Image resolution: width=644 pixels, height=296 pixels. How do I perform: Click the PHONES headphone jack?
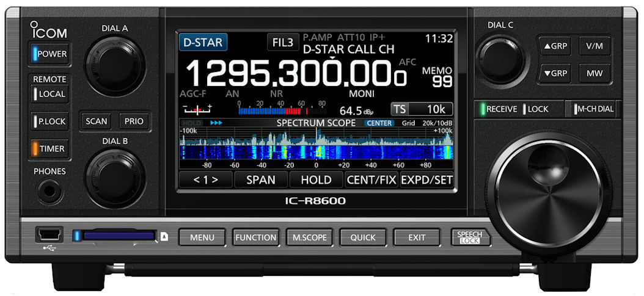click(50, 191)
